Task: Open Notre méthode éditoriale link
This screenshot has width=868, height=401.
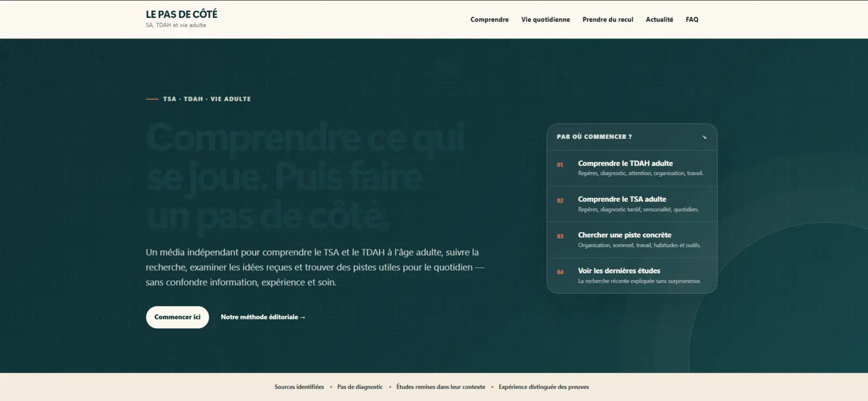Action: [263, 317]
